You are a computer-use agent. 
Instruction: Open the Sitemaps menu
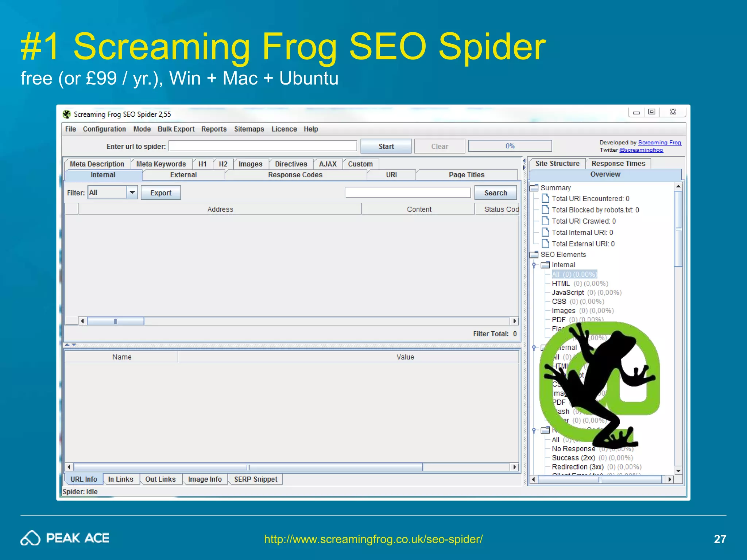point(249,129)
